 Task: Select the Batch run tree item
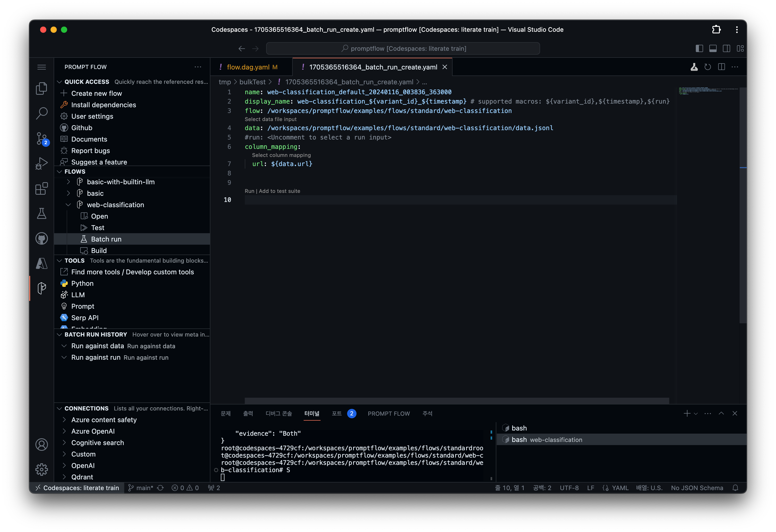(132, 239)
